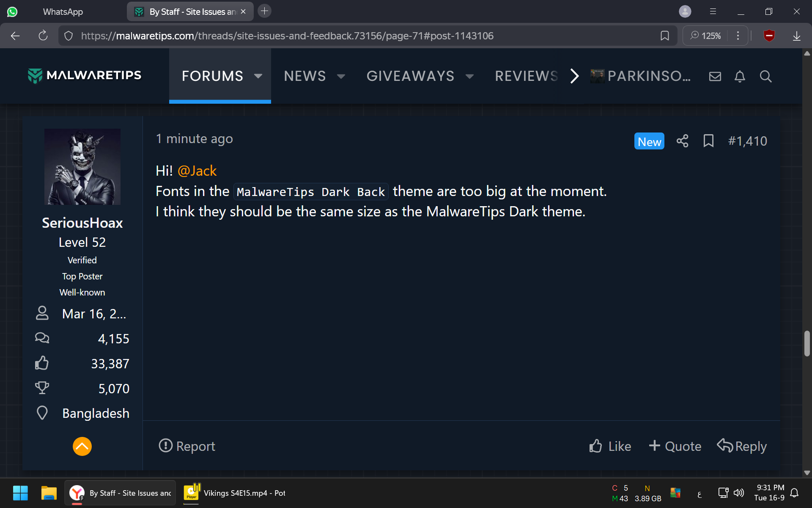This screenshot has height=508, width=812.
Task: Click the Reply button
Action: [x=742, y=446]
